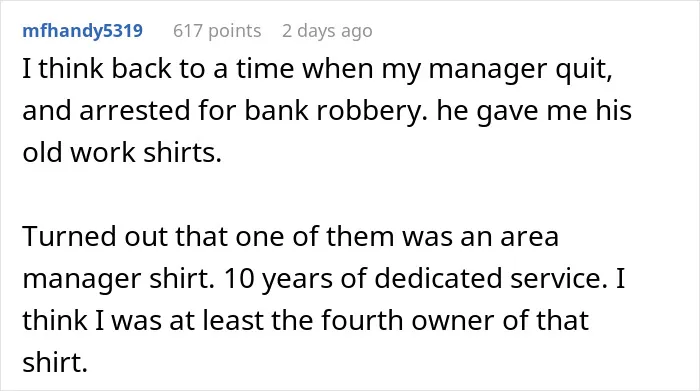Click the phrase 'old work shirts.'
Viewport: 700px width, 391px height.
click(122, 152)
